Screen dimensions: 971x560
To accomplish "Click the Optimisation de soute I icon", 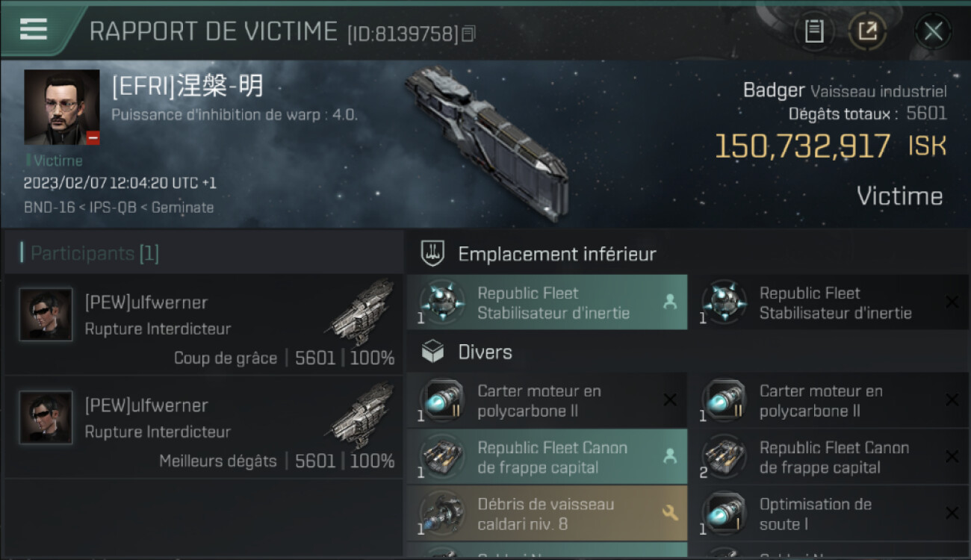I will [723, 514].
